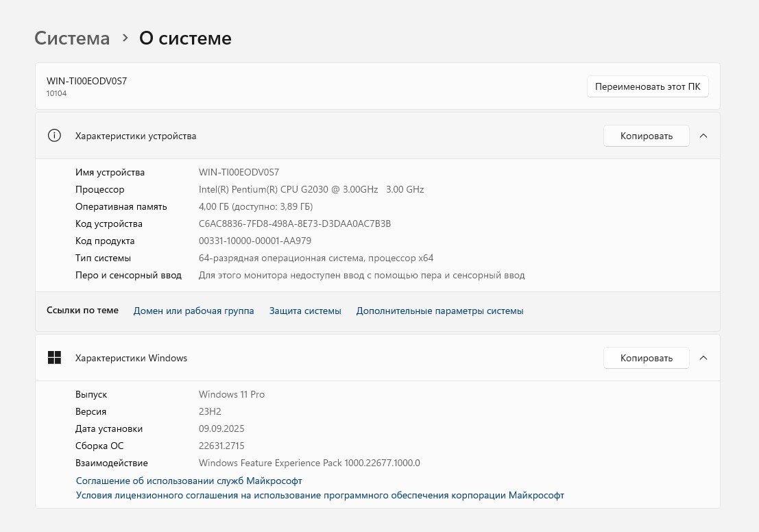Click the Выпуск label
Viewport: 759px width, 532px height.
[91, 394]
